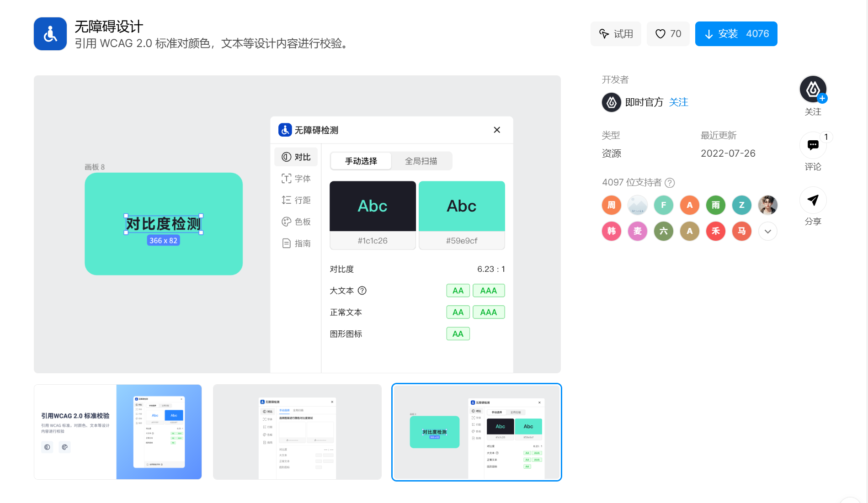The image size is (868, 503).
Task: Click the 图形图标 AA badge
Action: pyautogui.click(x=458, y=334)
